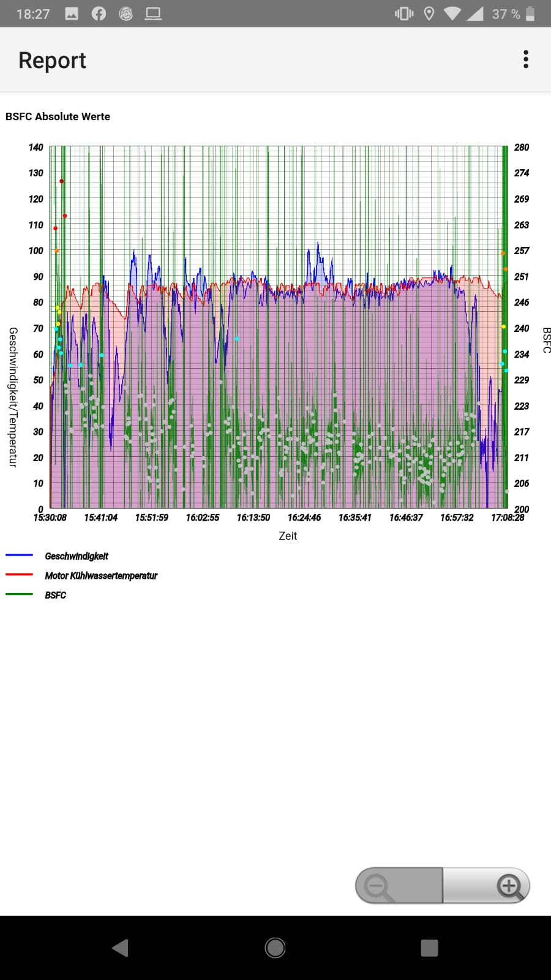
Task: Click the 100 value on left axis
Action: pos(36,251)
